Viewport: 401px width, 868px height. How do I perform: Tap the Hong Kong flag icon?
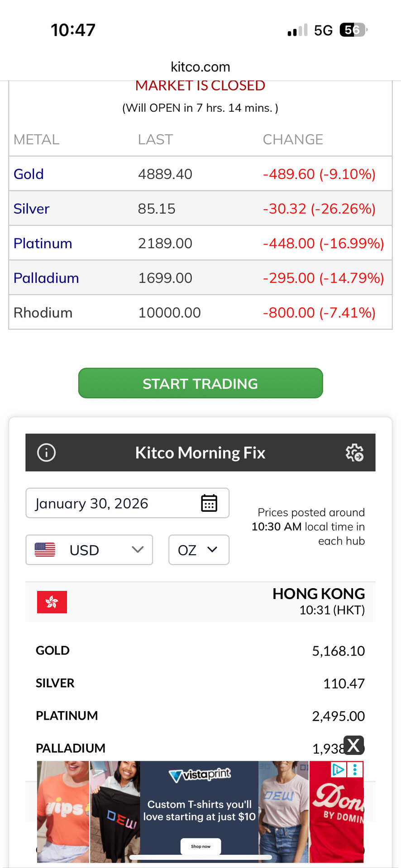click(x=52, y=602)
